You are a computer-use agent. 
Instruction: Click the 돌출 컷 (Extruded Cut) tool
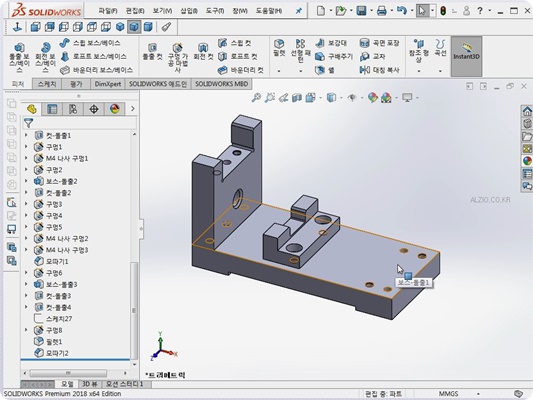pyautogui.click(x=152, y=52)
